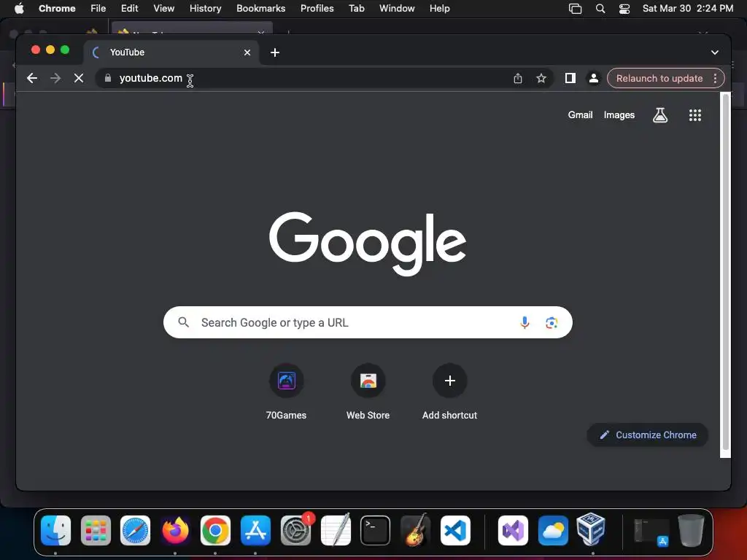Launch GarageBand from the Dock
Viewport: 747px width, 560px height.
point(415,530)
